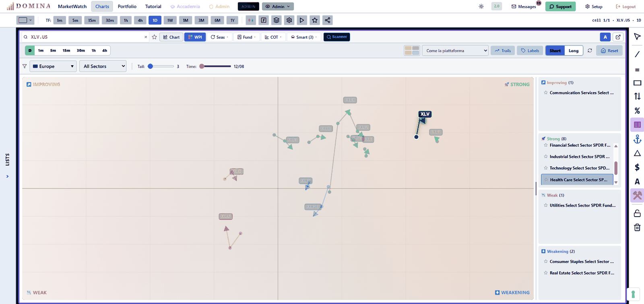The height and width of the screenshot is (304, 644).
Task: Click the candlestick chart type icon
Action: pyautogui.click(x=251, y=20)
